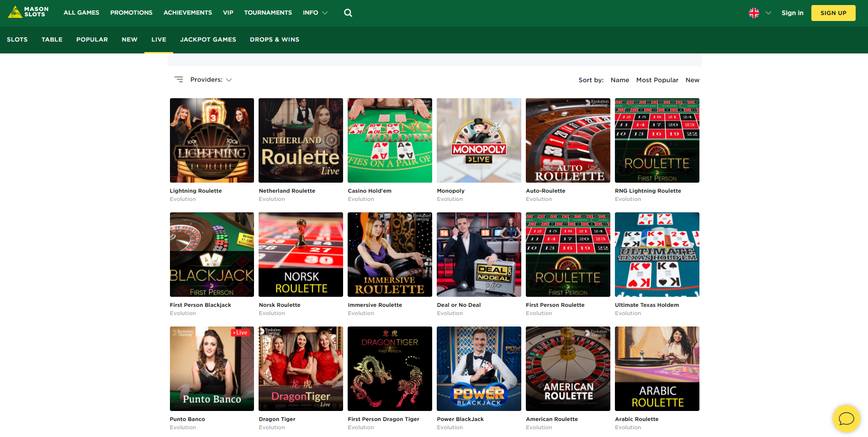Click the 'Auto-Roulette' title text

pyautogui.click(x=545, y=191)
